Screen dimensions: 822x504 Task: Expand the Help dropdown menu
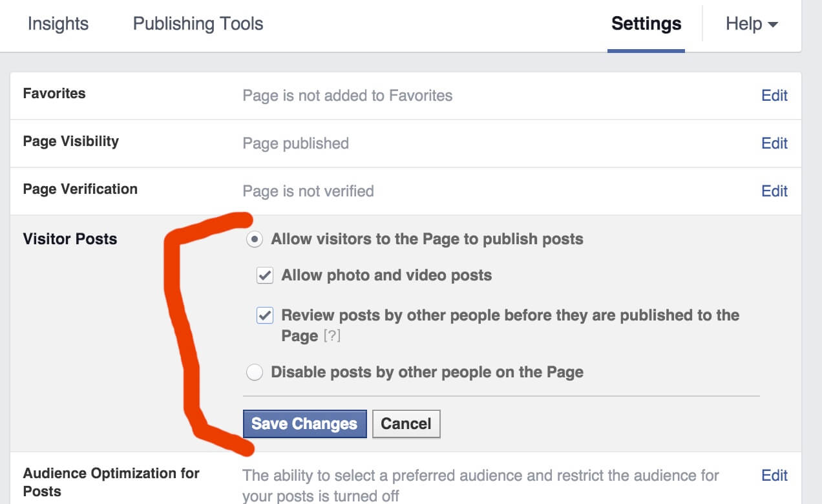coord(752,24)
